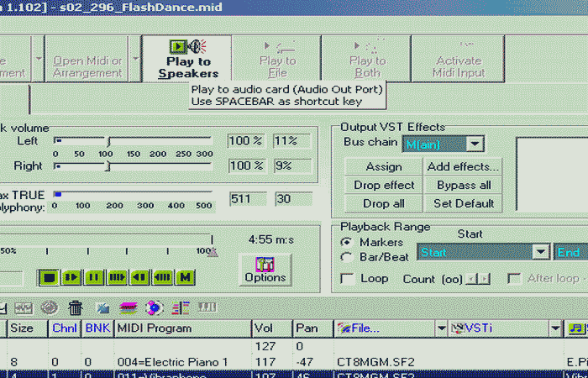
Task: Select the Bar/Beat radio button
Action: [x=346, y=257]
